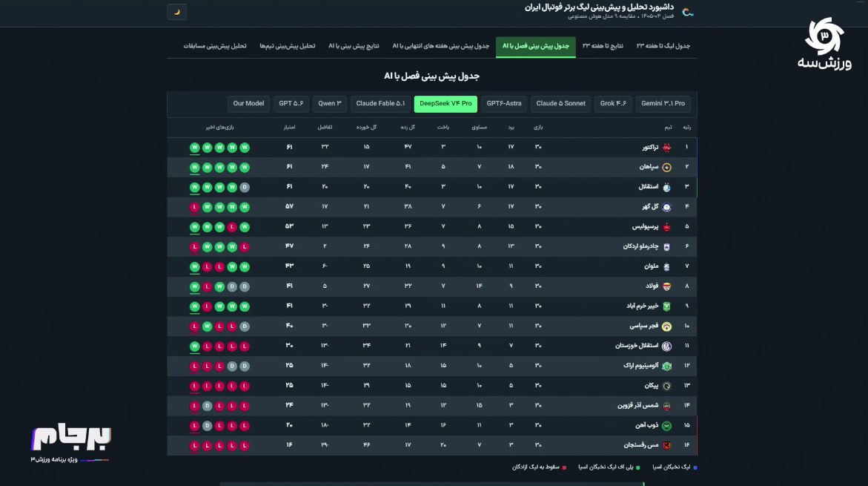Click the Paykan team logo
This screenshot has height=486, width=868.
point(666,387)
